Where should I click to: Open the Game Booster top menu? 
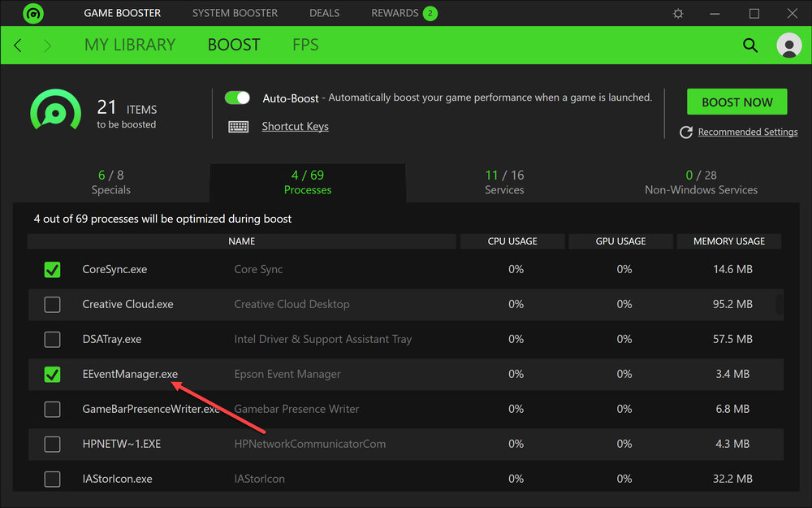tap(123, 13)
